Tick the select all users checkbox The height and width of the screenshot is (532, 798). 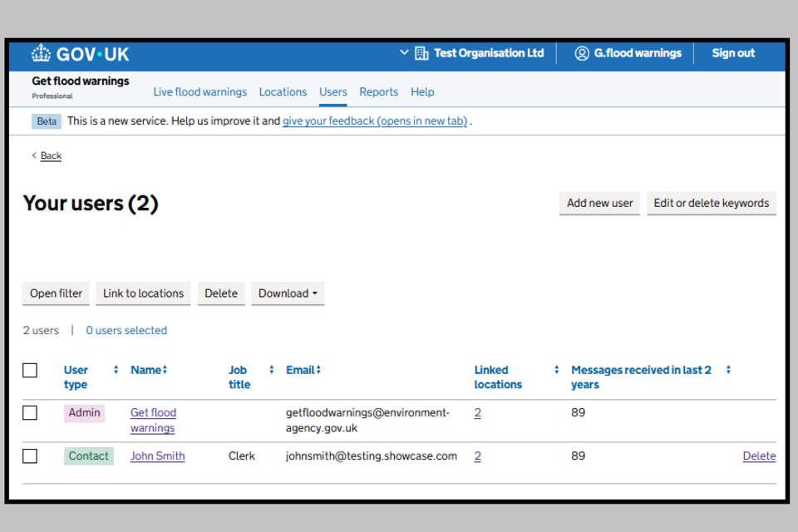30,371
